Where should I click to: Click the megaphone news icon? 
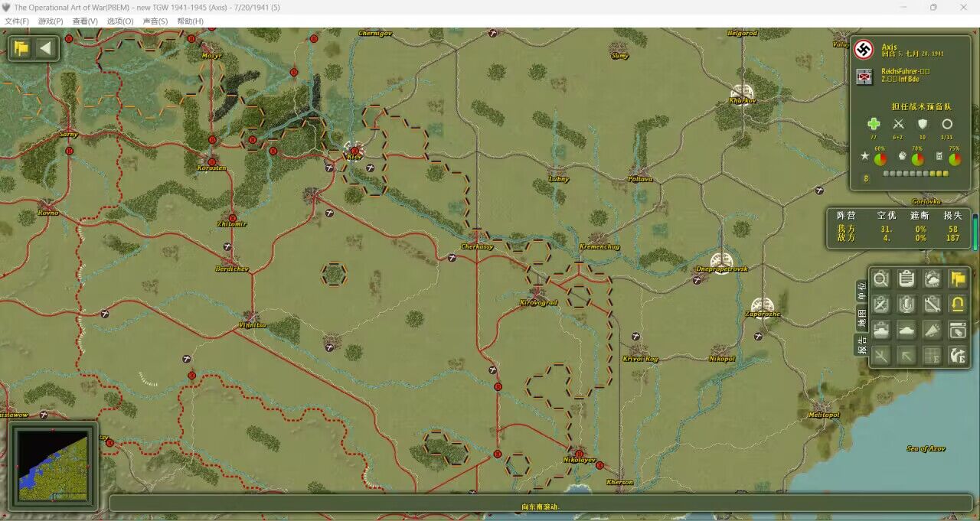(932, 330)
